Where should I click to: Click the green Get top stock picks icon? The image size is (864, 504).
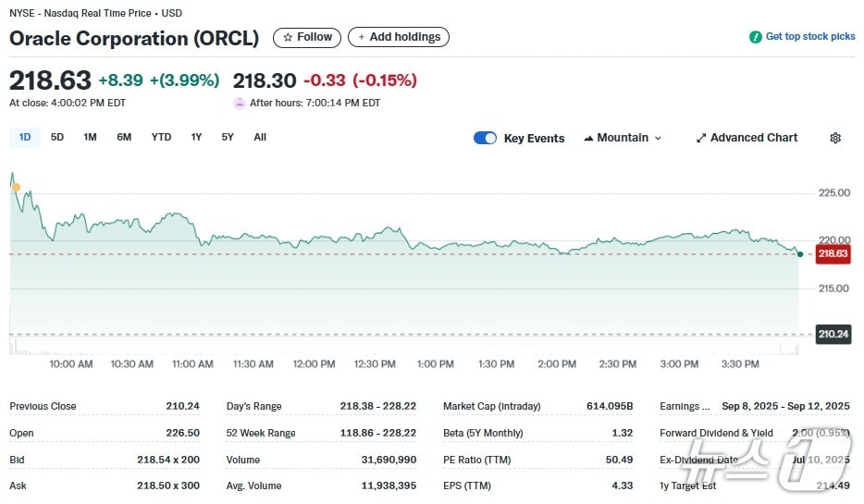tap(756, 37)
